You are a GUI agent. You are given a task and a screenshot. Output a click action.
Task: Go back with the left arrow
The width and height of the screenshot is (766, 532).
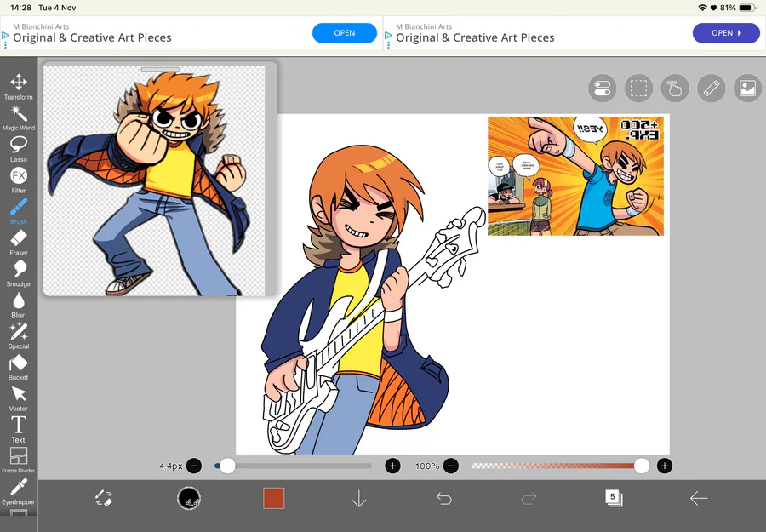tap(699, 498)
